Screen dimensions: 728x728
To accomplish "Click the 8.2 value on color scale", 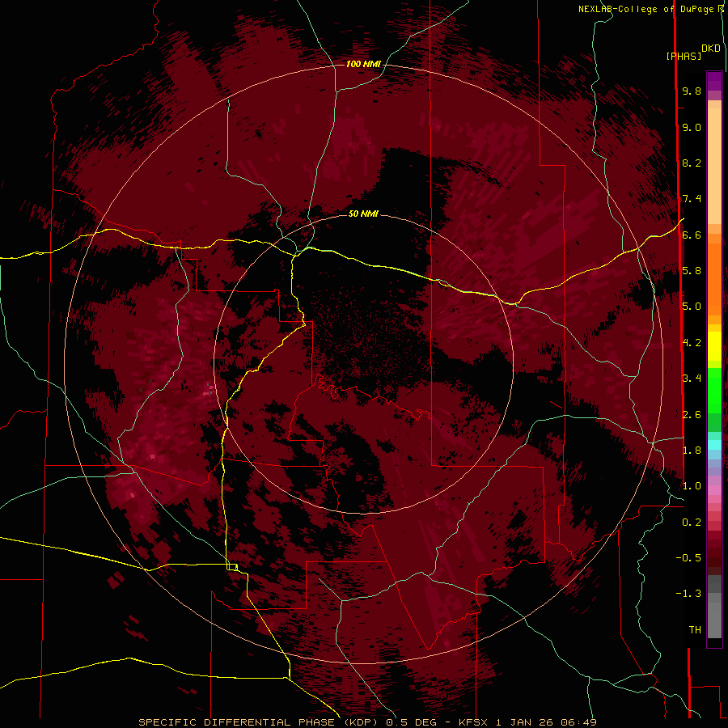I will tap(692, 163).
